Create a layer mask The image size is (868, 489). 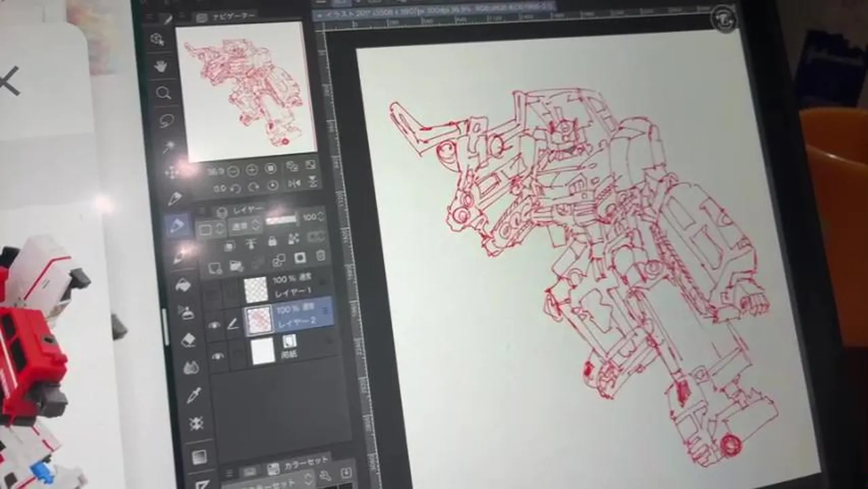[x=300, y=258]
